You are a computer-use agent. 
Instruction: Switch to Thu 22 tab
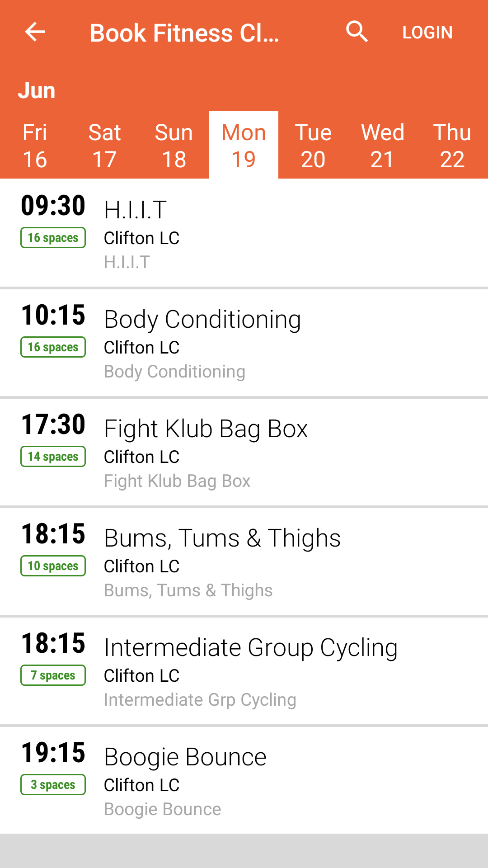click(x=452, y=146)
